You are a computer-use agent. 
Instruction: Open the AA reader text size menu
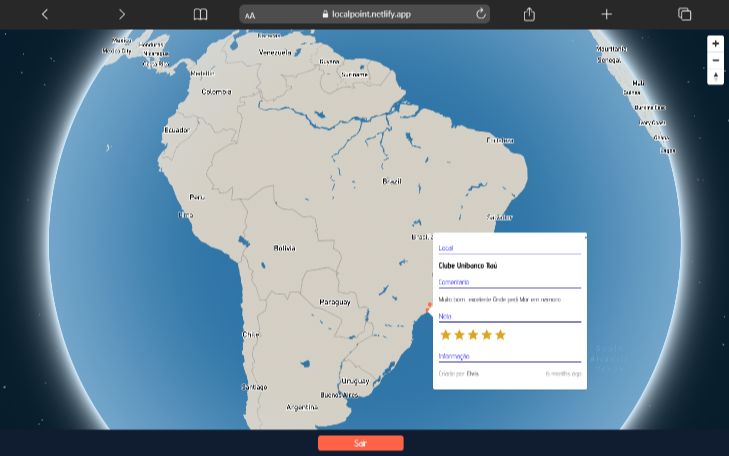click(250, 15)
